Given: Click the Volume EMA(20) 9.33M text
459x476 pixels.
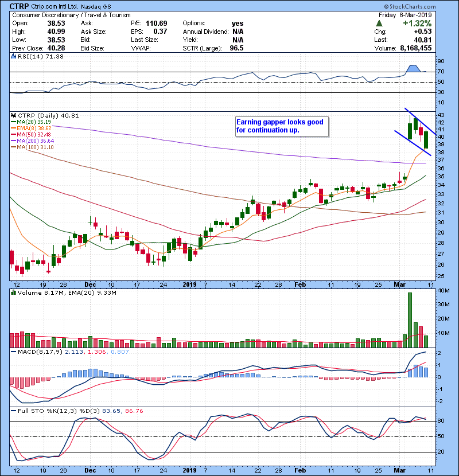Looking at the screenshot, I should [x=92, y=292].
